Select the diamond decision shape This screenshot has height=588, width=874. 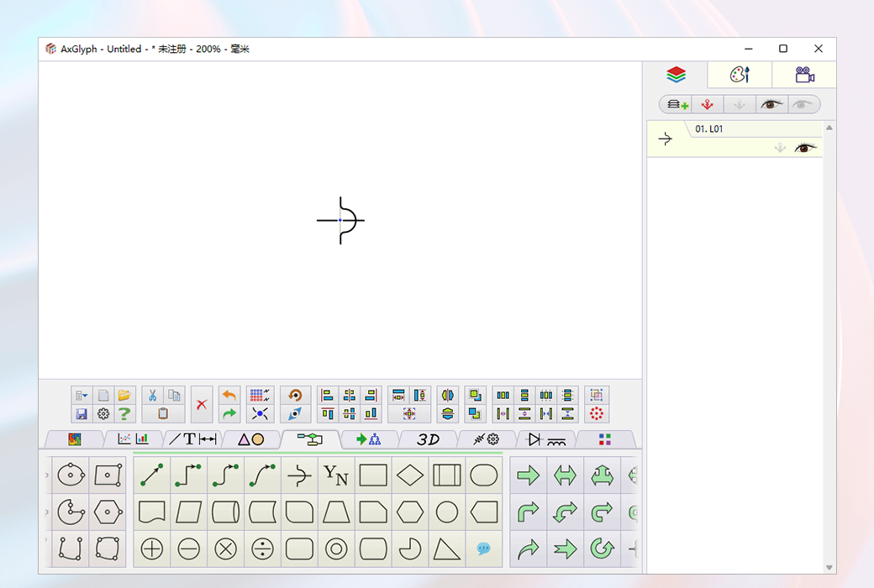409,475
